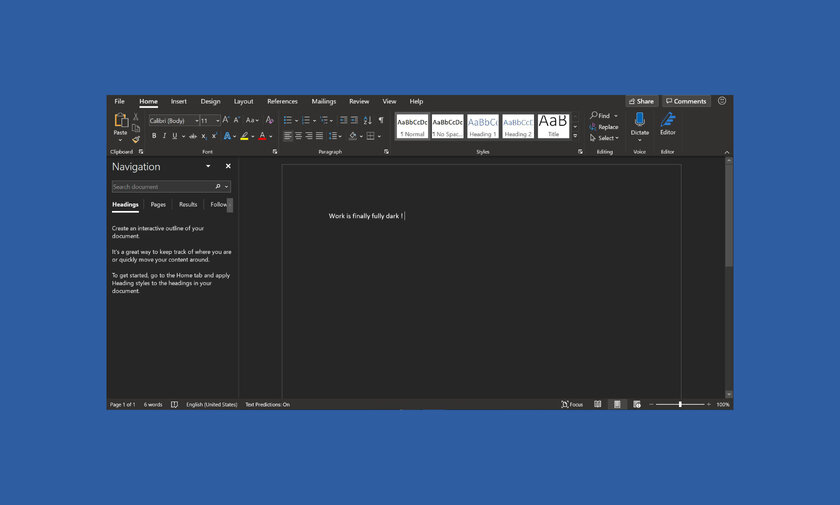Switch to Read Mode view icon
The width and height of the screenshot is (840, 505).
598,404
